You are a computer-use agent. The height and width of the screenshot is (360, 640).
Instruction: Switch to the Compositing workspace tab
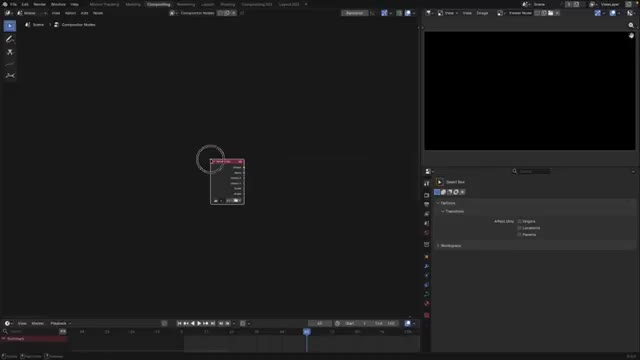pyautogui.click(x=158, y=4)
